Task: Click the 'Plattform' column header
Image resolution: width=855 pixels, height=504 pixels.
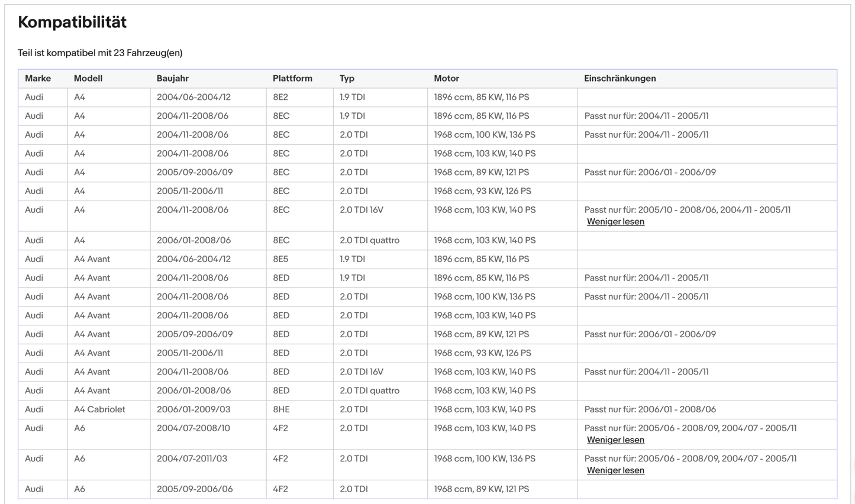Action: pos(292,79)
